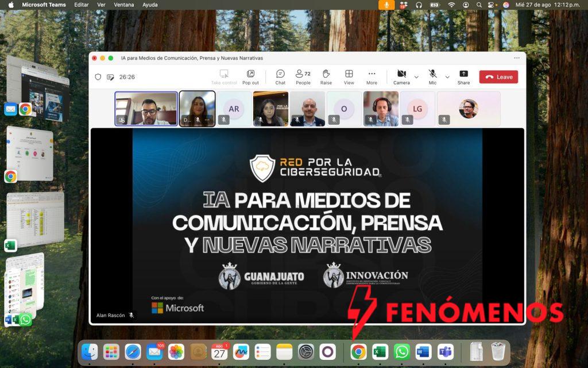Open Mail in the Dock
The width and height of the screenshot is (588, 368).
(154, 352)
